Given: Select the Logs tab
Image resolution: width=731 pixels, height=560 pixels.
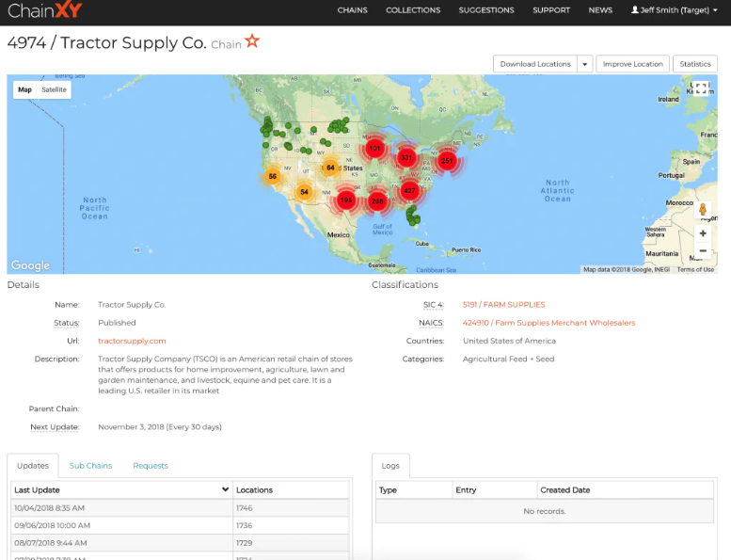Looking at the screenshot, I should click(x=390, y=465).
